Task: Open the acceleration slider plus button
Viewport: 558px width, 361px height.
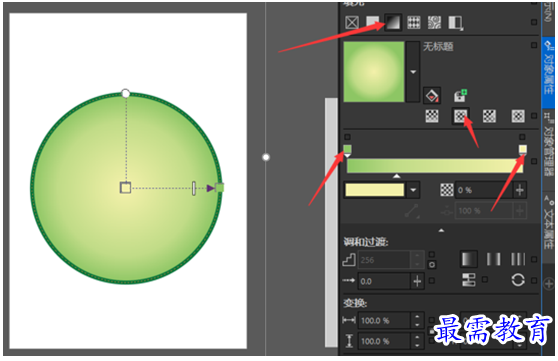Action: (417, 281)
